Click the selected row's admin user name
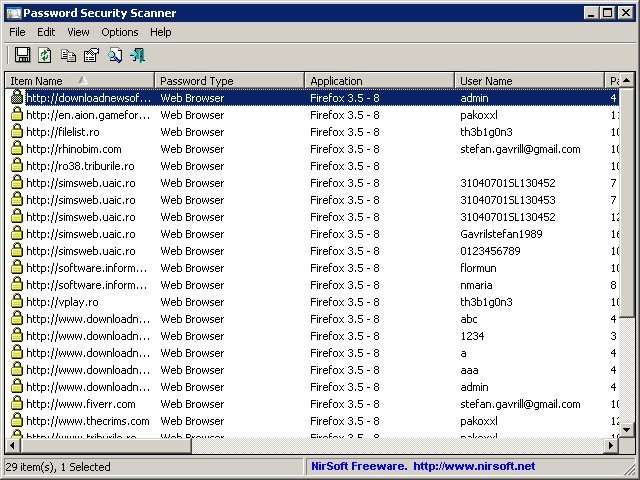 click(474, 98)
